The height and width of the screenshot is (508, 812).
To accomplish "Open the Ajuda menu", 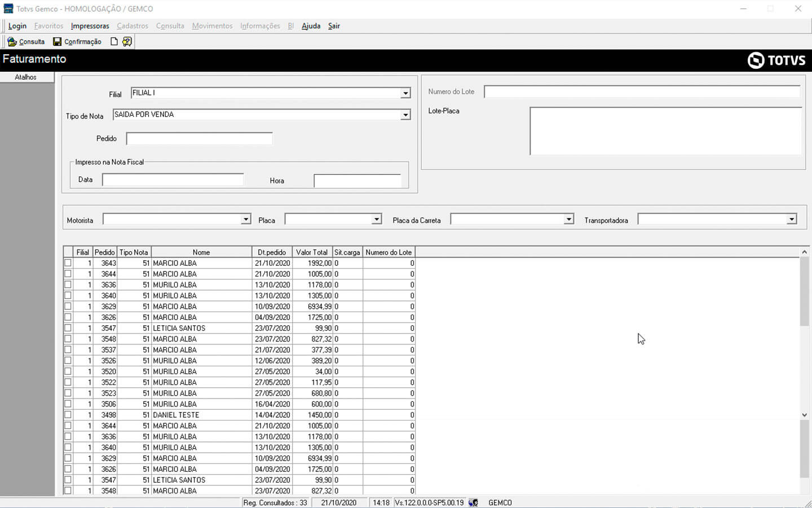I will (311, 26).
